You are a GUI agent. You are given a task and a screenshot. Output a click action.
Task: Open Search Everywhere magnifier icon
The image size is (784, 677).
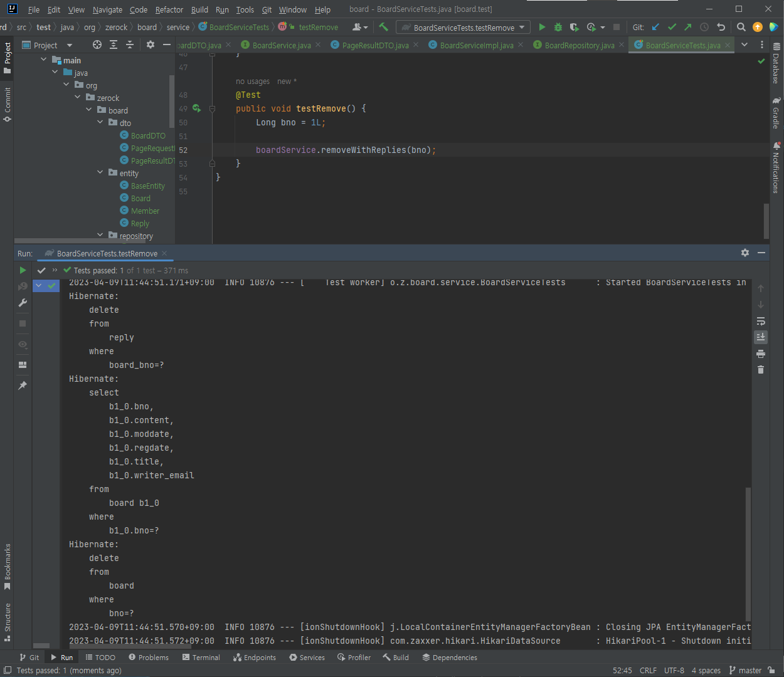click(x=741, y=27)
